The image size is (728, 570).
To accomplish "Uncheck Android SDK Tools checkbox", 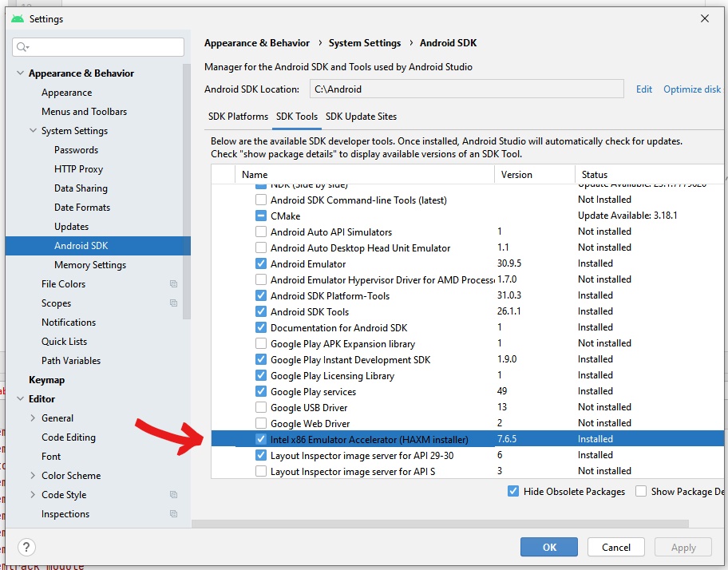I will pos(261,311).
